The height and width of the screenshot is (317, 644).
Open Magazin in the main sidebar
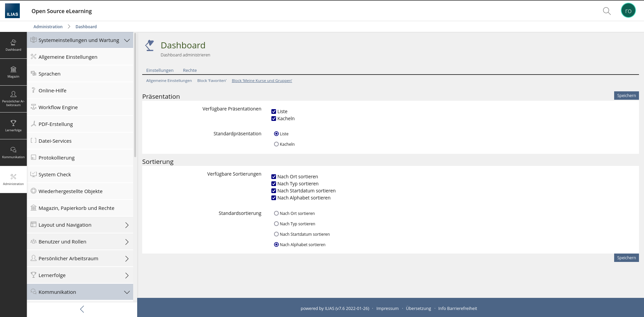tap(13, 72)
